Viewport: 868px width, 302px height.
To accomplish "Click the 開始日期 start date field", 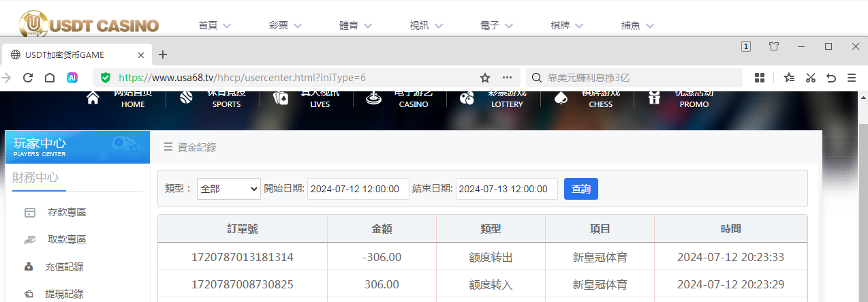I will pos(358,189).
